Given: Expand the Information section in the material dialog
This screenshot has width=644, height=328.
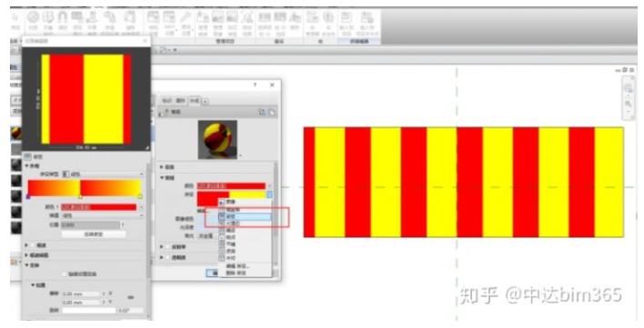Looking at the screenshot, I should [x=162, y=167].
